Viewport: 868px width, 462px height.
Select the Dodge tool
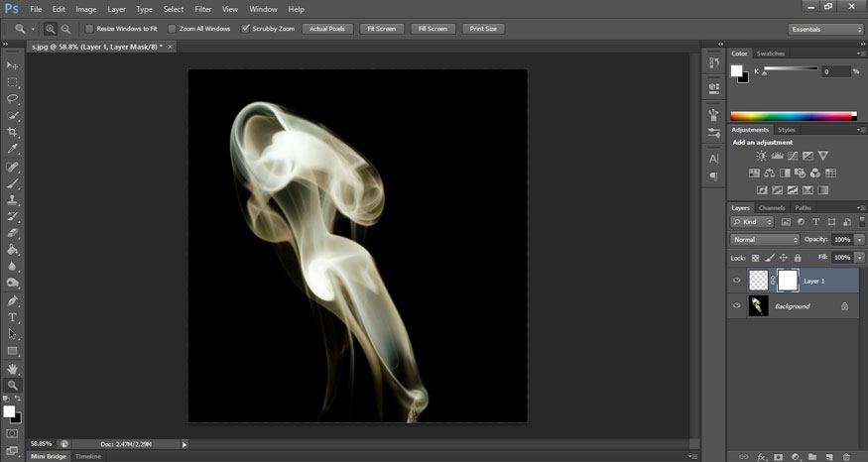pos(12,283)
